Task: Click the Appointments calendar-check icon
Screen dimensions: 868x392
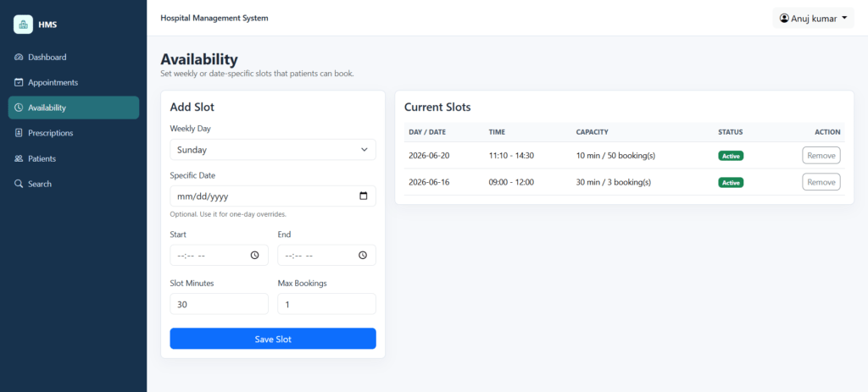Action: [x=19, y=82]
